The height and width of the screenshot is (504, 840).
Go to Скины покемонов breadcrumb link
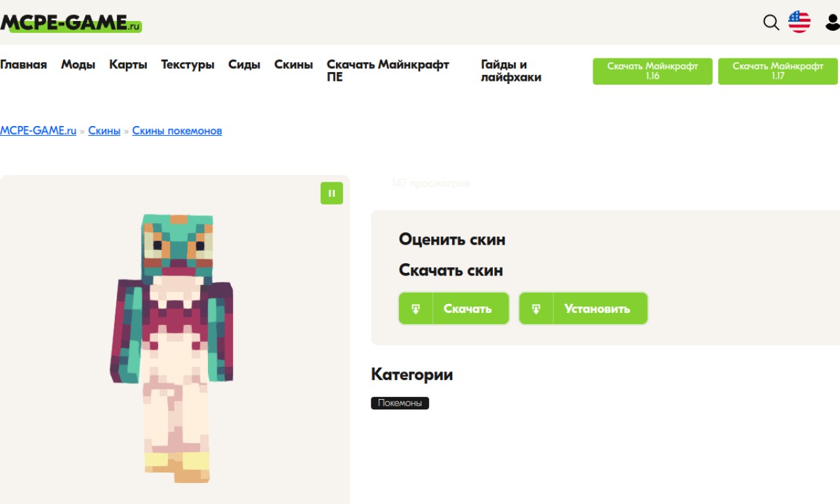click(x=177, y=131)
